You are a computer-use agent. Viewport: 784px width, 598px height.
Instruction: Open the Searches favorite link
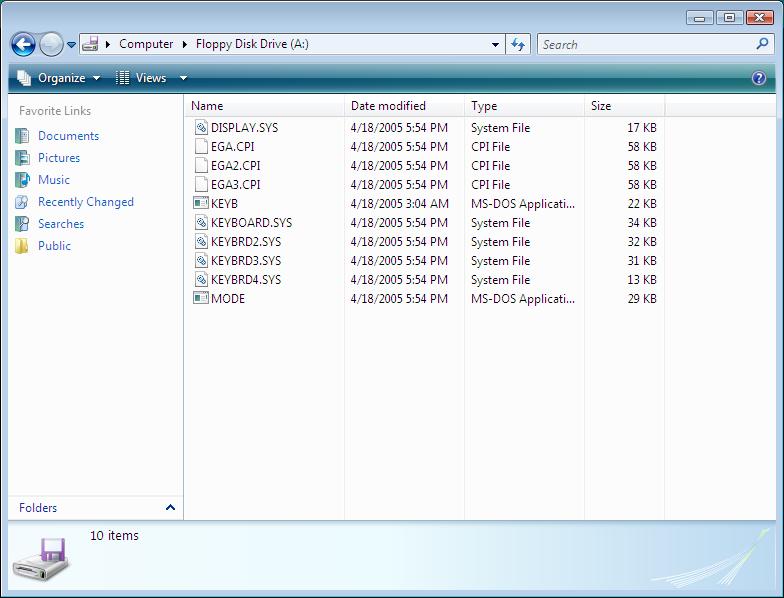click(x=61, y=224)
